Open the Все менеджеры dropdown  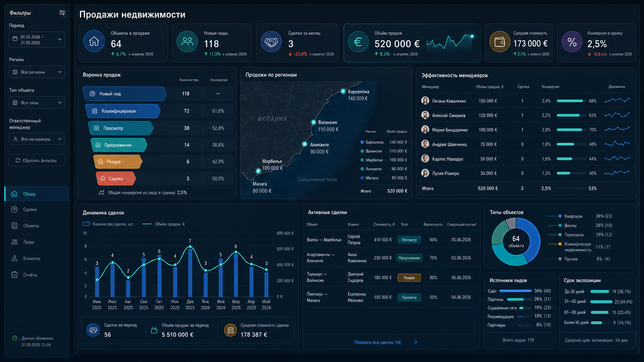point(37,139)
